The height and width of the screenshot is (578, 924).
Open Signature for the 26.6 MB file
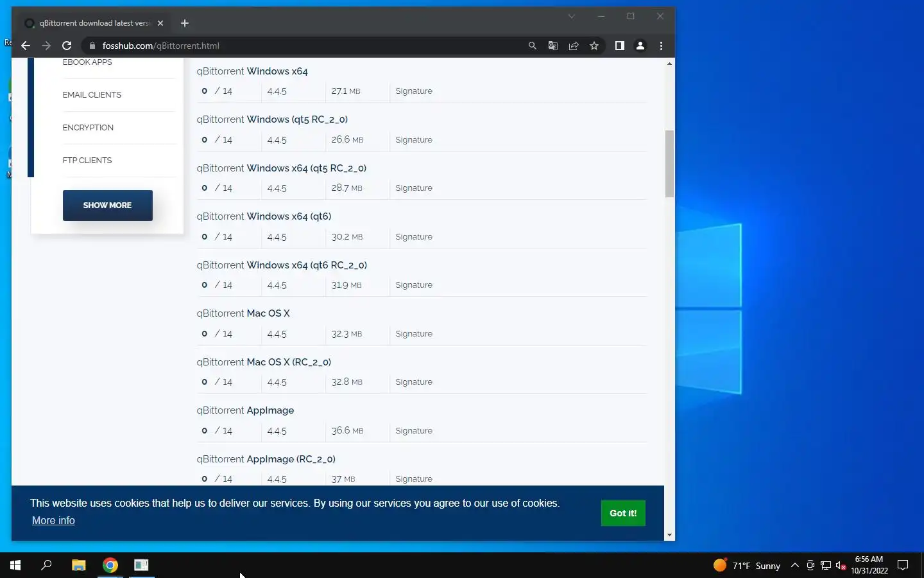[x=414, y=140]
